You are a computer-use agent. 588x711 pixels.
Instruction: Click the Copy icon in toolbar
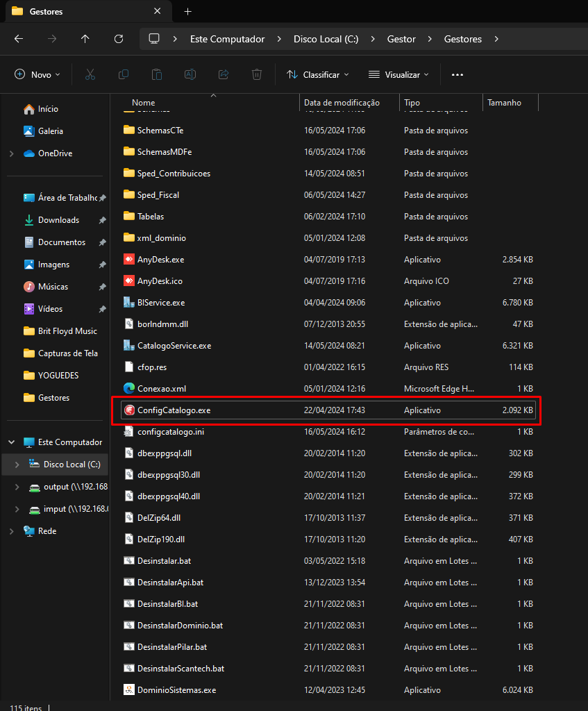pyautogui.click(x=124, y=74)
